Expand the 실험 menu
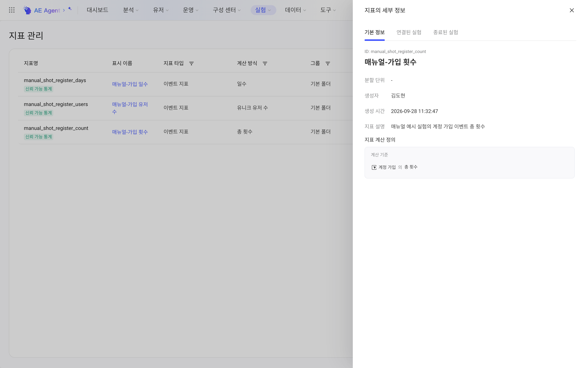Viewport: 588px width, 368px height. click(263, 10)
